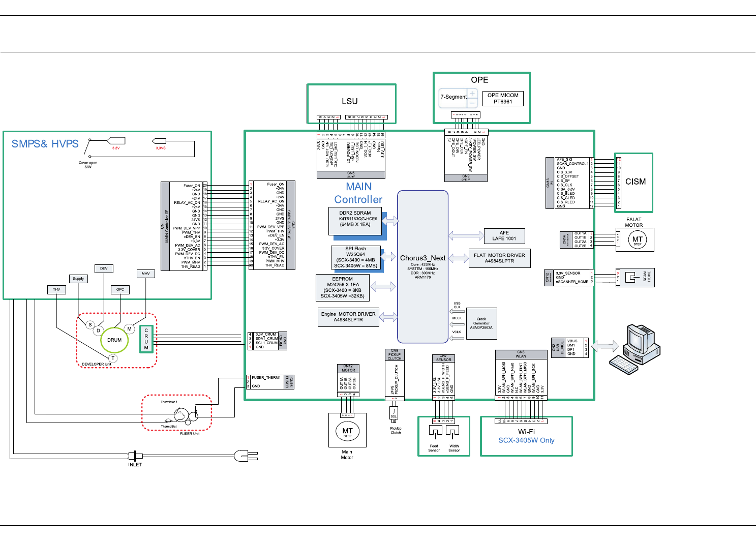Click the AFE_SIG signal label
Viewport: 756px width, 541px height.
[x=564, y=160]
